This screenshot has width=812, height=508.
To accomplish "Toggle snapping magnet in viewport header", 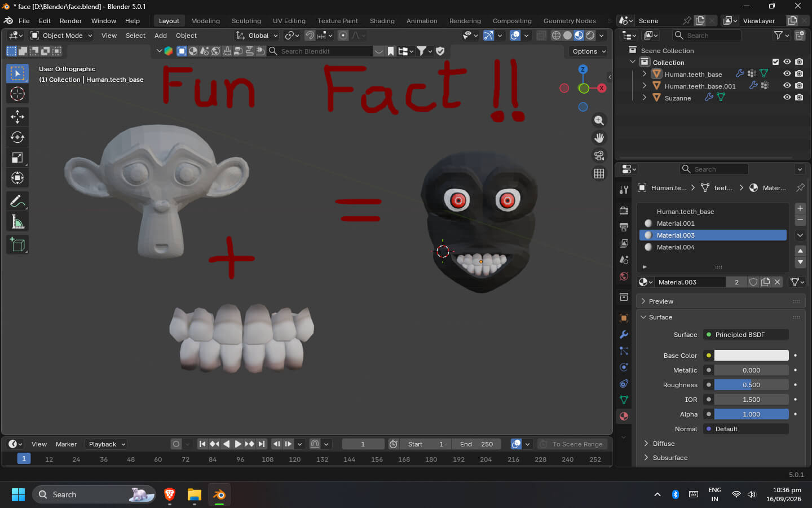I will pos(310,35).
